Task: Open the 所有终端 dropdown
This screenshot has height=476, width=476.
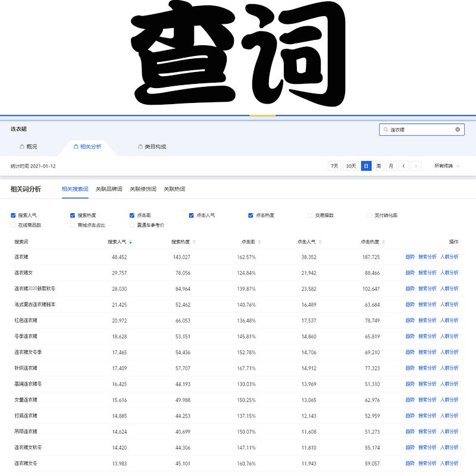Action: 447,166
